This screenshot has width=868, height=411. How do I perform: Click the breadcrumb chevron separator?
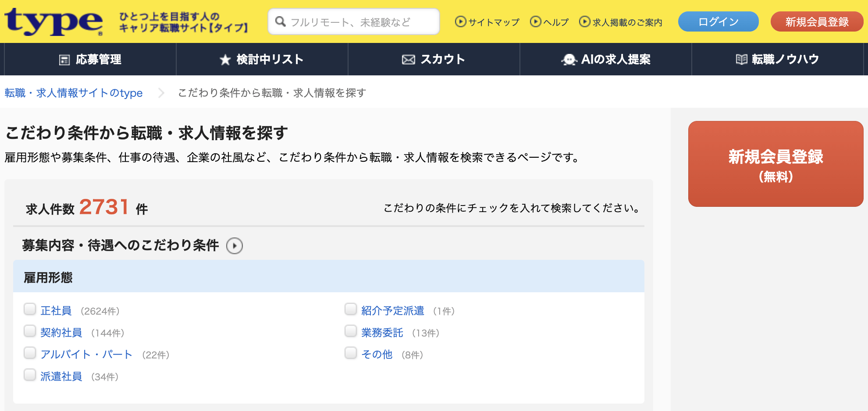(161, 93)
